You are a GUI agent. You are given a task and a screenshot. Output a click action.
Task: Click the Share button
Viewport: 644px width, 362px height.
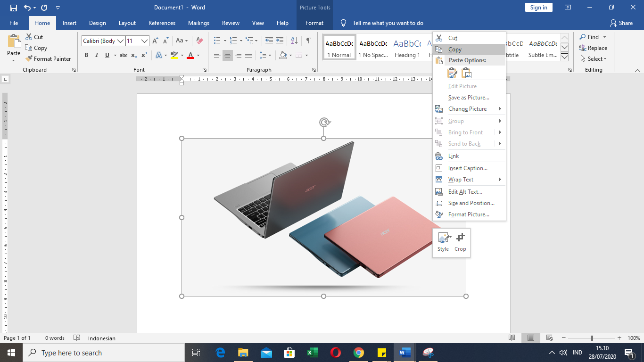[621, 23]
